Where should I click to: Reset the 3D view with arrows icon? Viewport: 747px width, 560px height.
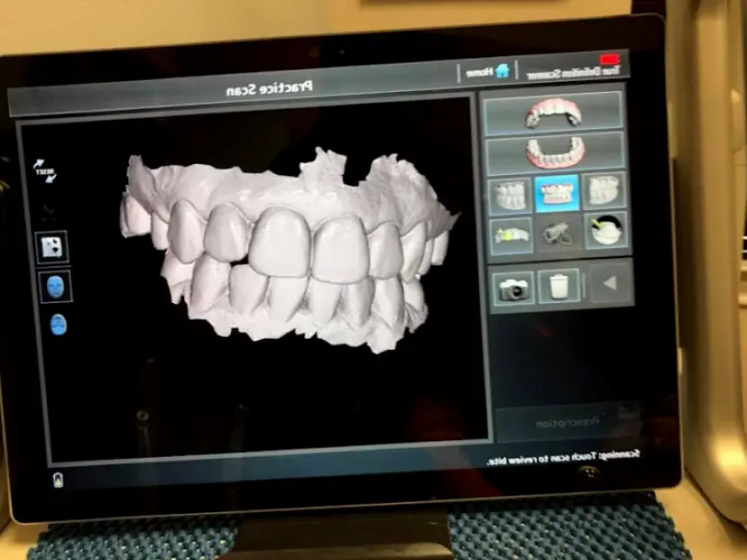tap(45, 171)
